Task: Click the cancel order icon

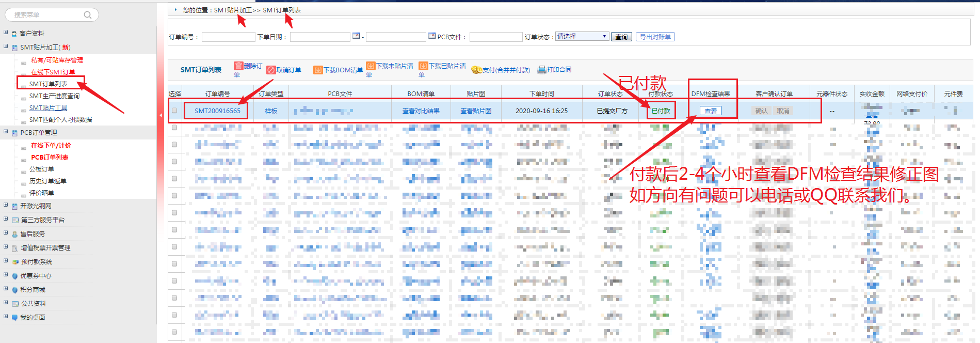Action: pos(271,70)
